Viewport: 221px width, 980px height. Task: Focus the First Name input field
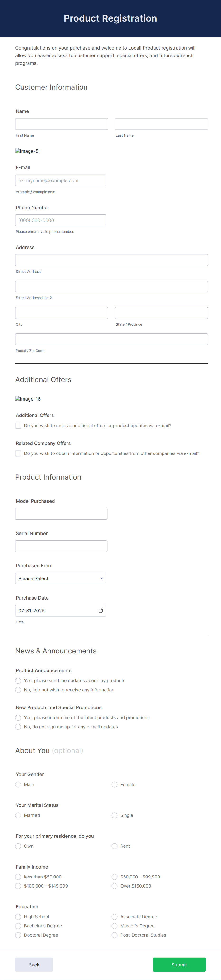(x=62, y=124)
